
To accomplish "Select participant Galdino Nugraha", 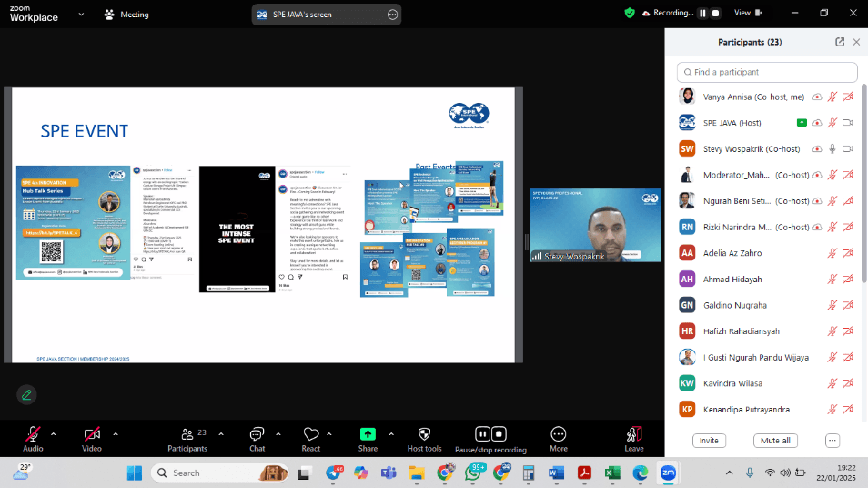I will pyautogui.click(x=767, y=305).
